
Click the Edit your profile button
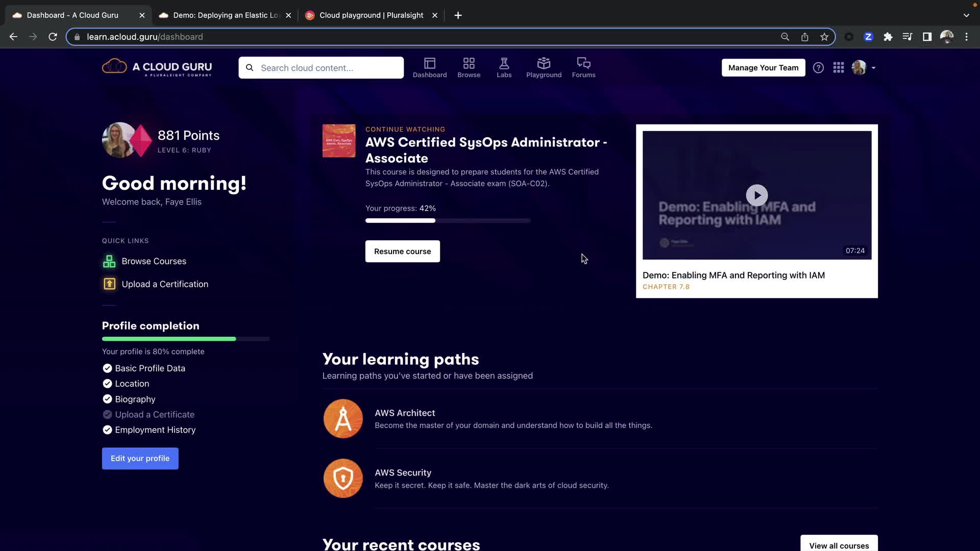(x=140, y=458)
